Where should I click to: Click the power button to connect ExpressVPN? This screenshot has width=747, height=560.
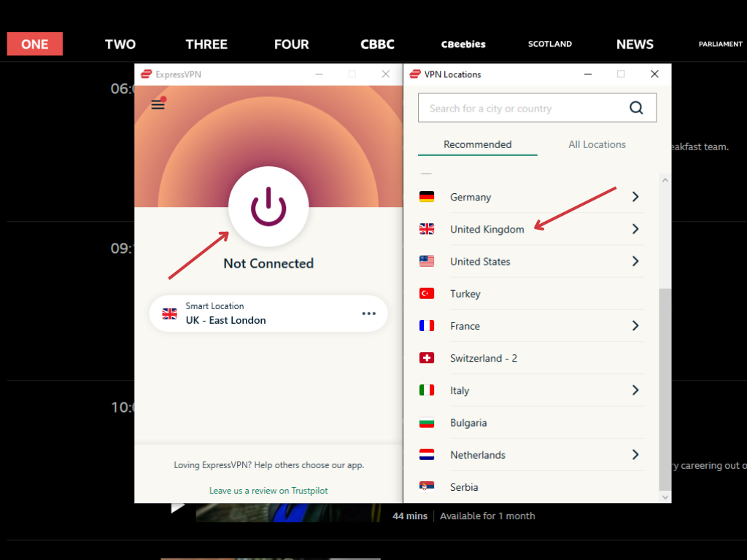268,206
